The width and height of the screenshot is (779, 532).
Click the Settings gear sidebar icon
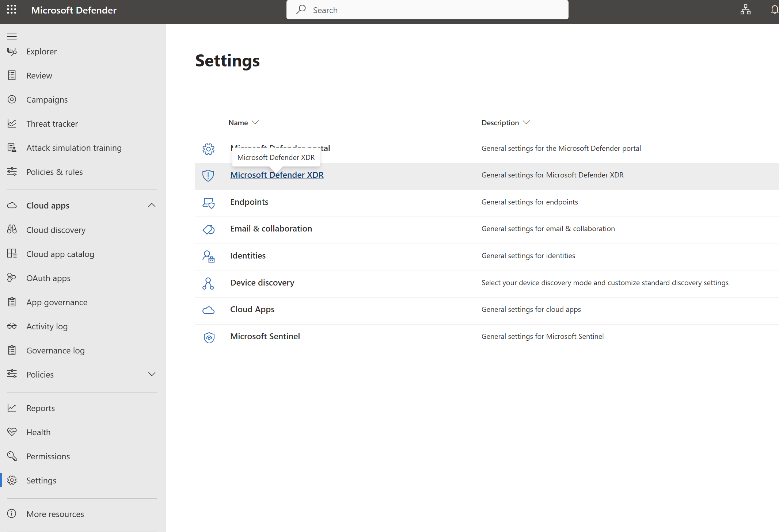[x=12, y=480]
